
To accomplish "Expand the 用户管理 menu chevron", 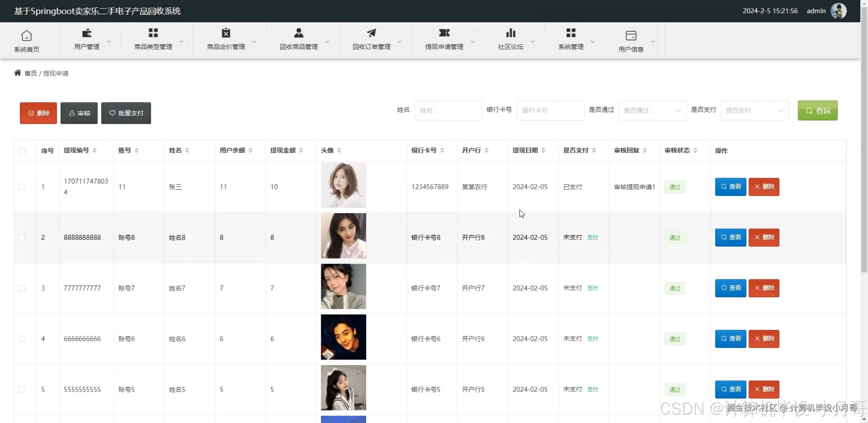I will [108, 41].
